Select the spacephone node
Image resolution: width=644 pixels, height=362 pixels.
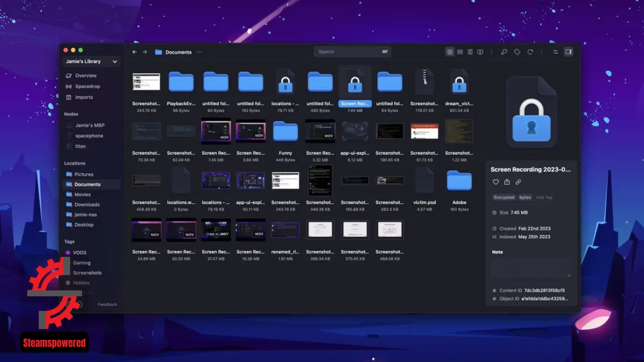point(89,136)
